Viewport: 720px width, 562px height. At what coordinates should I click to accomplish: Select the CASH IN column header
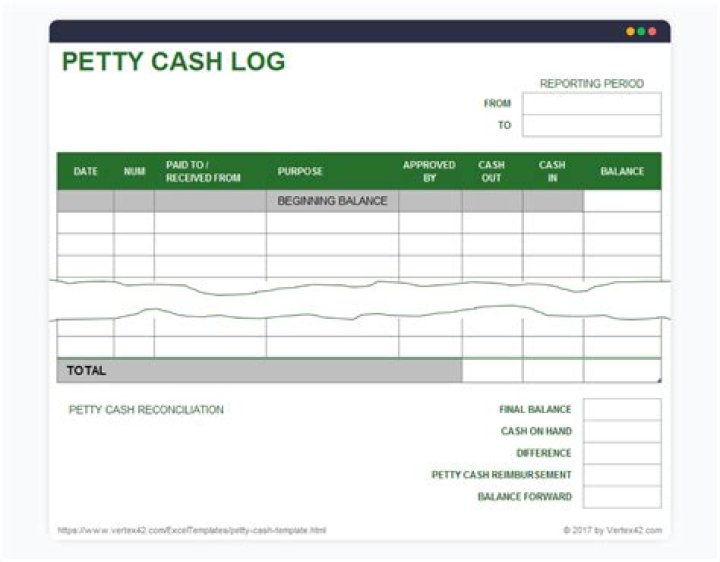click(x=552, y=171)
